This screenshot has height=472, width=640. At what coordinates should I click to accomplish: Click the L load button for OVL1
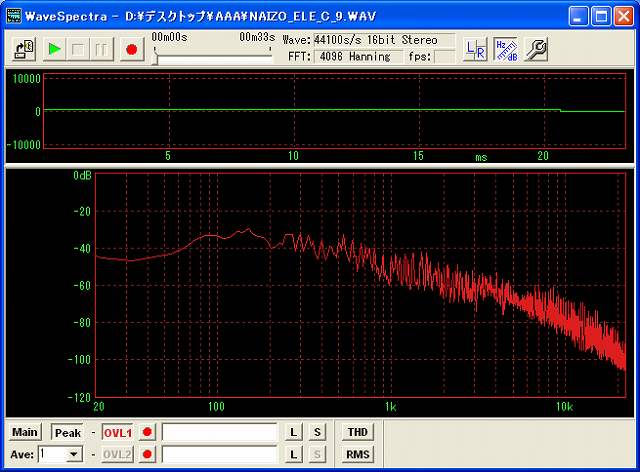pyautogui.click(x=293, y=432)
